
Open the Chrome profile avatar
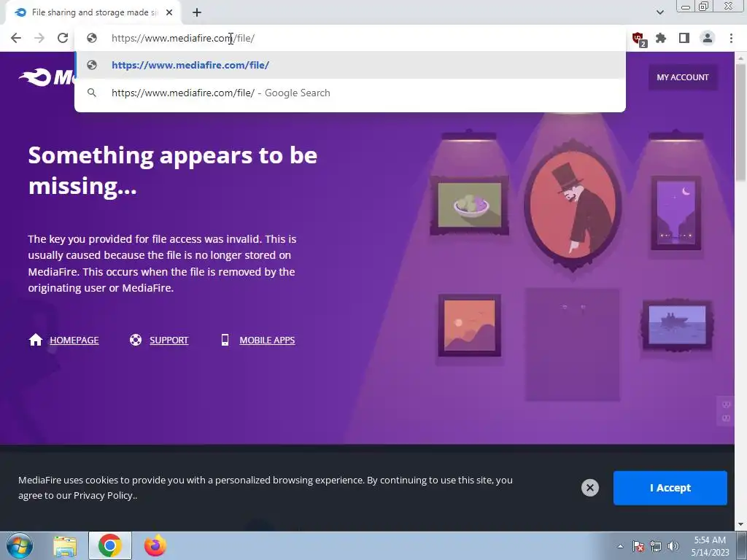tap(708, 38)
